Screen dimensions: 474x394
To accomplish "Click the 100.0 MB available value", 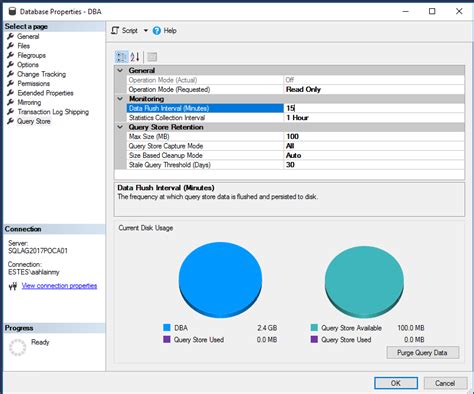I will (x=411, y=328).
